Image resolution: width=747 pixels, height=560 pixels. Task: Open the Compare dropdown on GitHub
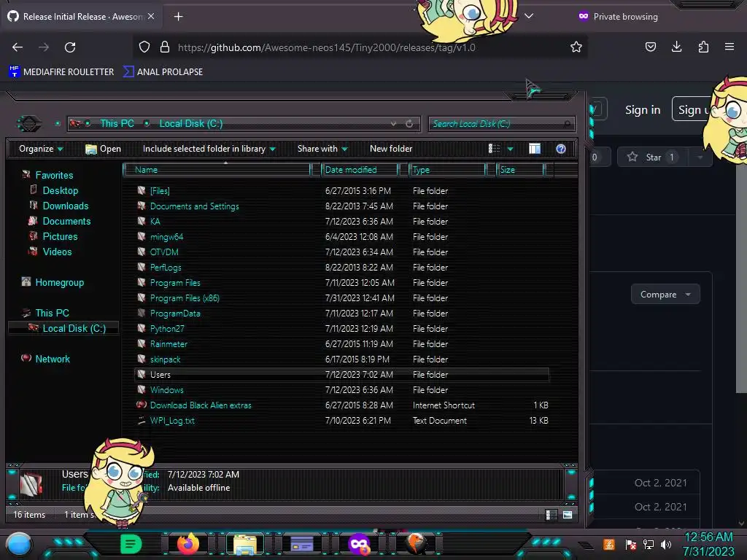(665, 295)
